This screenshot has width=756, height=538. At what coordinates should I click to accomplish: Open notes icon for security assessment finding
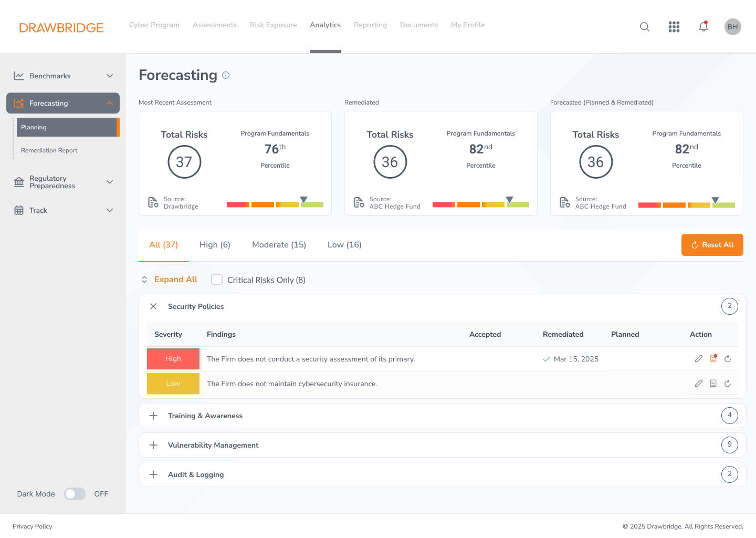713,359
